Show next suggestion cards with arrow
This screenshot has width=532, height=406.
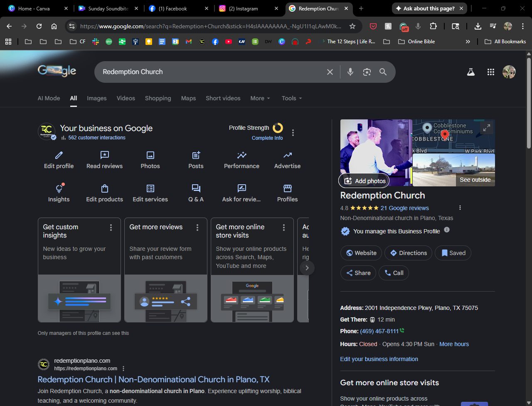point(307,268)
